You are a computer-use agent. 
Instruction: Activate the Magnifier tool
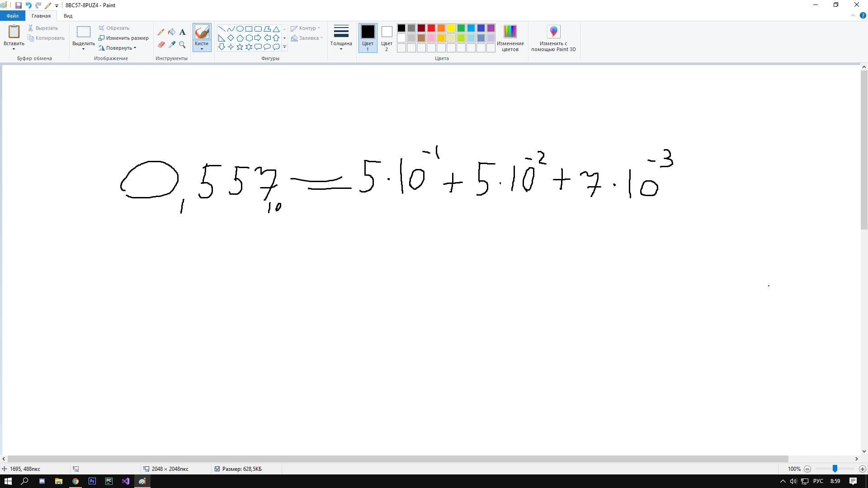click(x=182, y=45)
